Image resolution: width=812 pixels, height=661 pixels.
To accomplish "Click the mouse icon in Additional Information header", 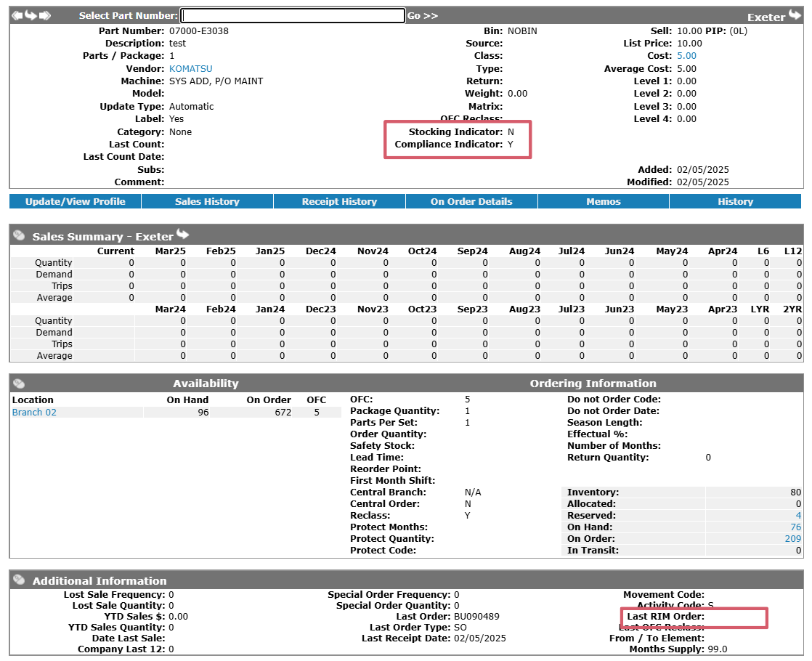I will 19,580.
